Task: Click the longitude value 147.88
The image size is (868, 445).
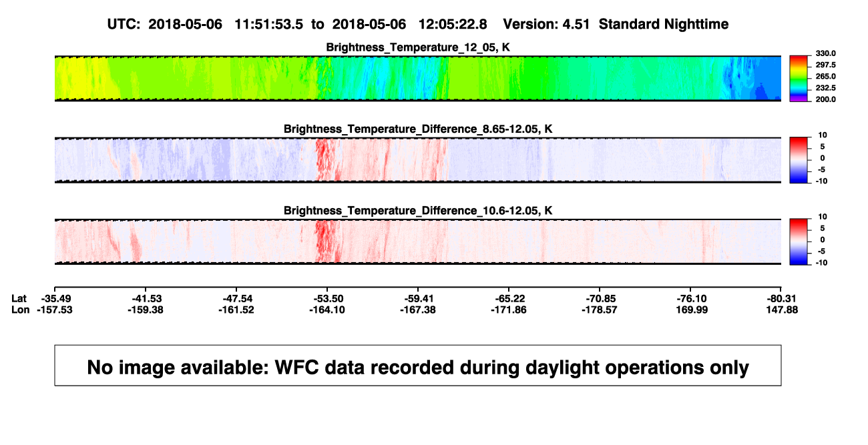Action: tap(781, 310)
